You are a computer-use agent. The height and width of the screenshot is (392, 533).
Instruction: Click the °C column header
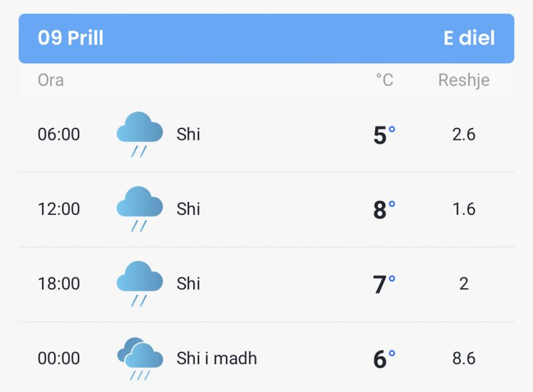point(384,81)
